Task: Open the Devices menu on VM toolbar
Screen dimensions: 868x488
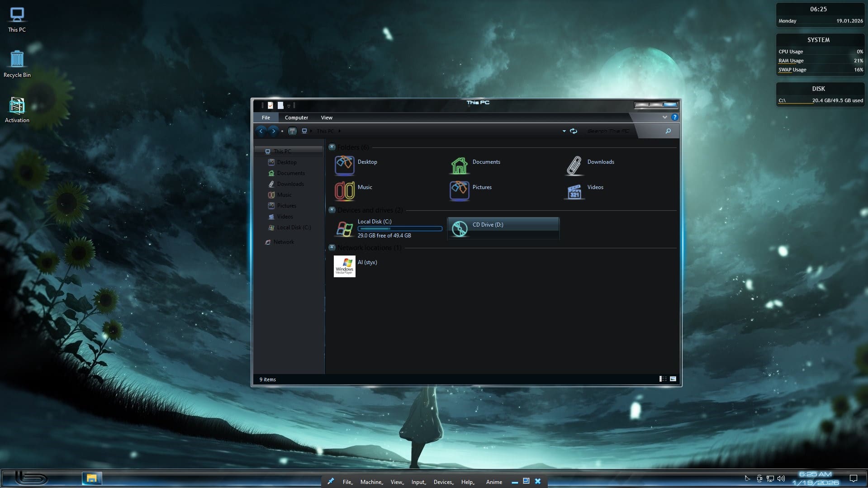Action: 443,482
